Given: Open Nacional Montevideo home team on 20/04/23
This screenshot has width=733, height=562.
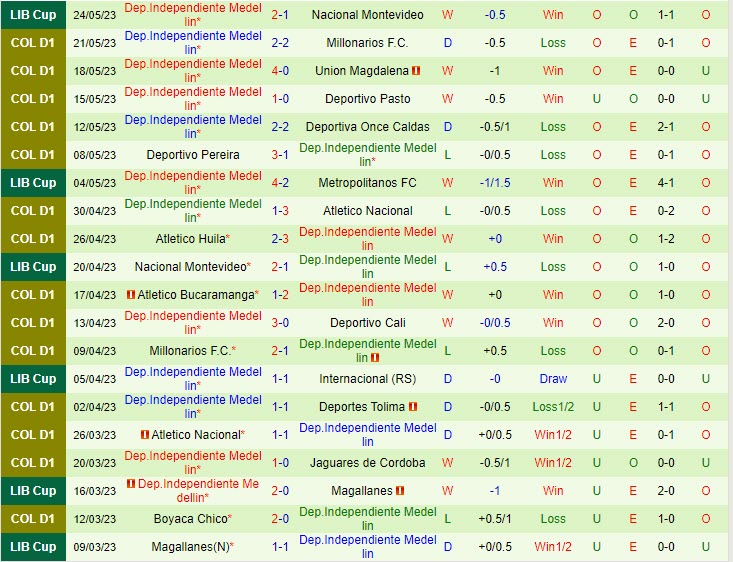Looking at the screenshot, I should [190, 267].
